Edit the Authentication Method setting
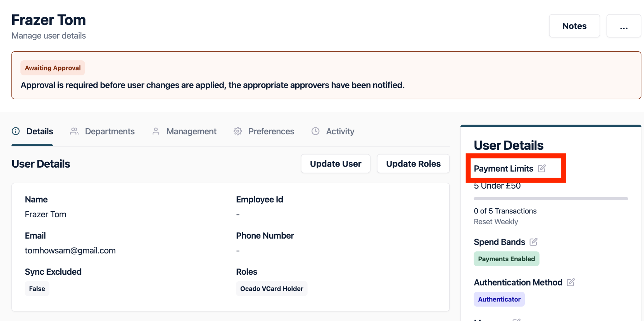 pos(570,282)
